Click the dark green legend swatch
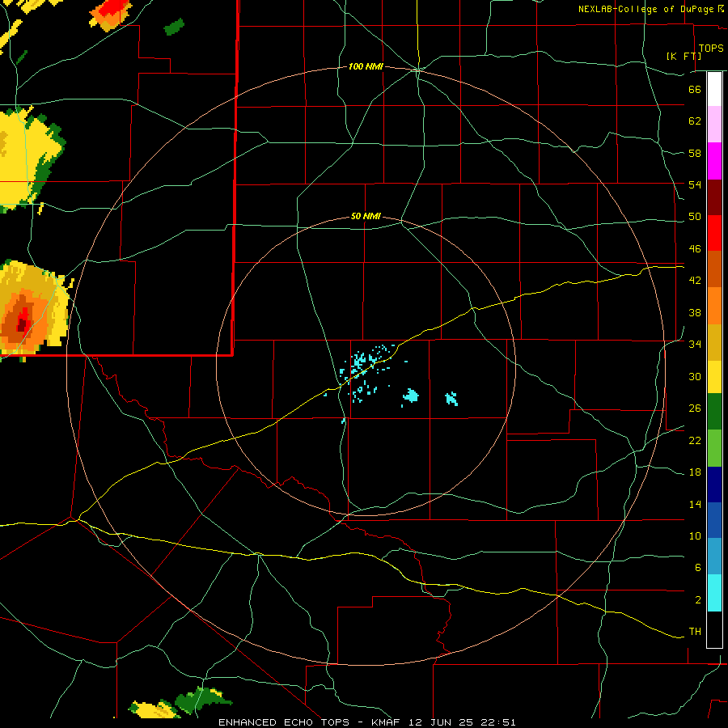The image size is (728, 728). pyautogui.click(x=714, y=412)
